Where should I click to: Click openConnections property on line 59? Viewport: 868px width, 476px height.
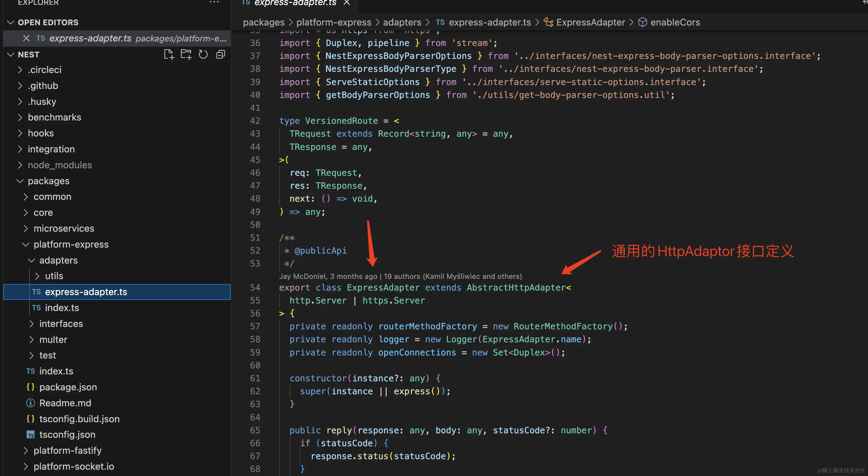click(x=417, y=352)
